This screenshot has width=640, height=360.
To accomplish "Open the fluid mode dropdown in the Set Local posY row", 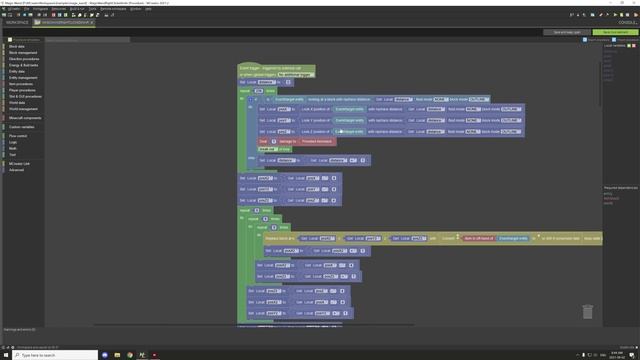I will coord(473,120).
